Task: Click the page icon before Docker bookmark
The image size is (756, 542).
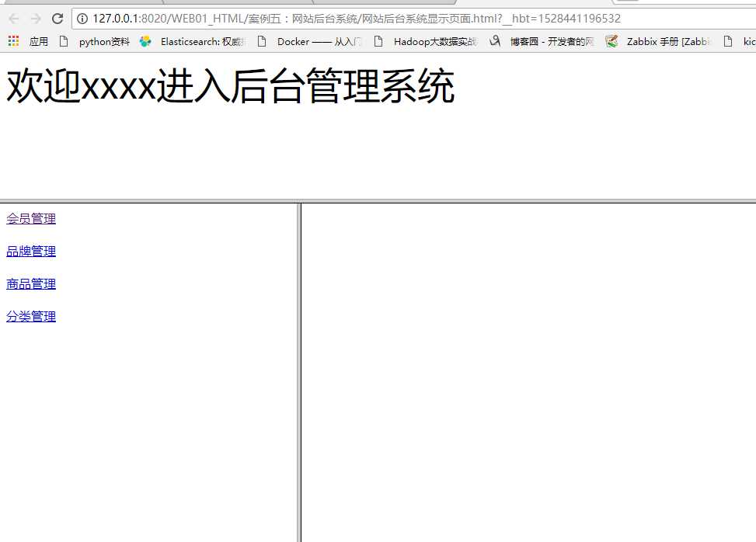Action: (262, 41)
